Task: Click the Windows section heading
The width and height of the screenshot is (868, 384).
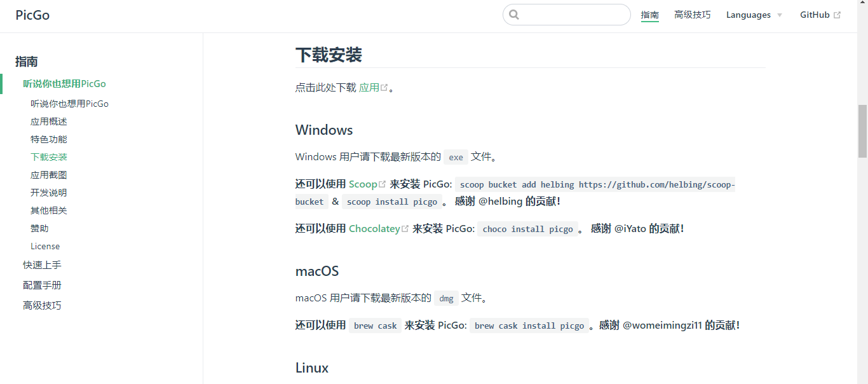Action: point(324,130)
